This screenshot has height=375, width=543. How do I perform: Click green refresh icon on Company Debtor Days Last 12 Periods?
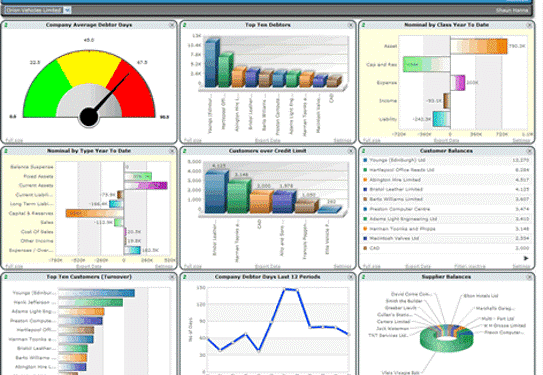pos(185,277)
